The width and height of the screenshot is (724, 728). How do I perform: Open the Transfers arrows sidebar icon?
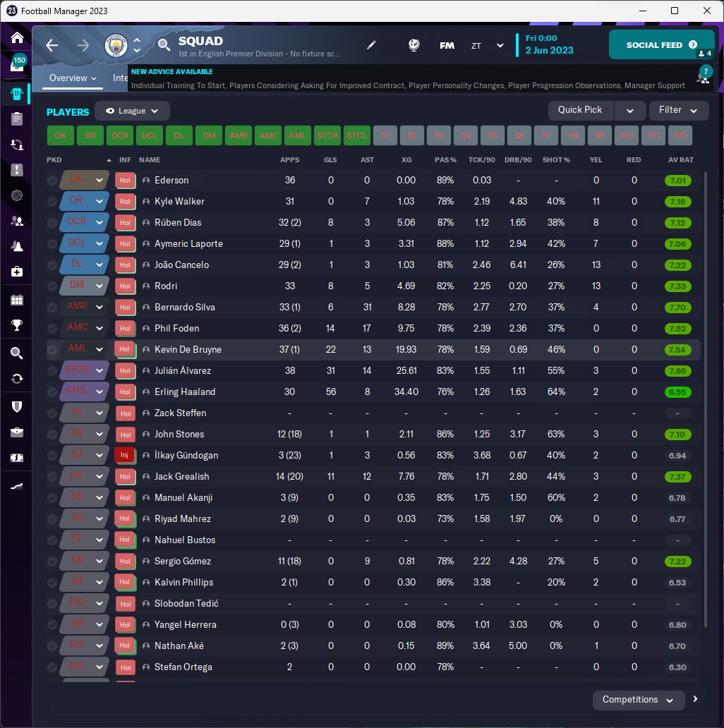[17, 379]
